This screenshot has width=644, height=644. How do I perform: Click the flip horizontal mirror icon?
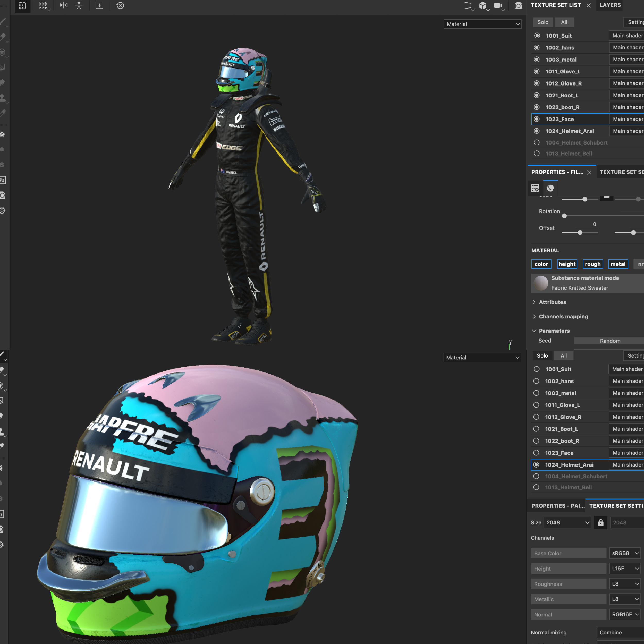click(64, 5)
